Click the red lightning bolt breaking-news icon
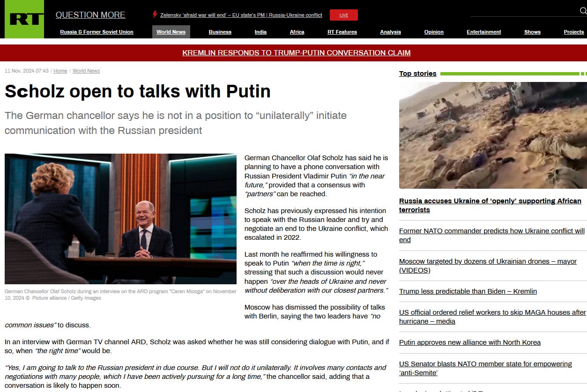The image size is (587, 392). pyautogui.click(x=155, y=15)
